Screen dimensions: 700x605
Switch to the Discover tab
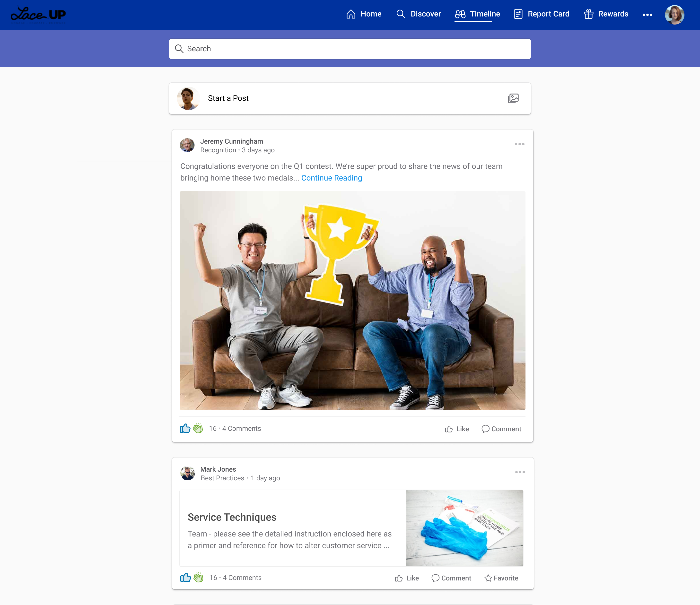[x=419, y=14]
